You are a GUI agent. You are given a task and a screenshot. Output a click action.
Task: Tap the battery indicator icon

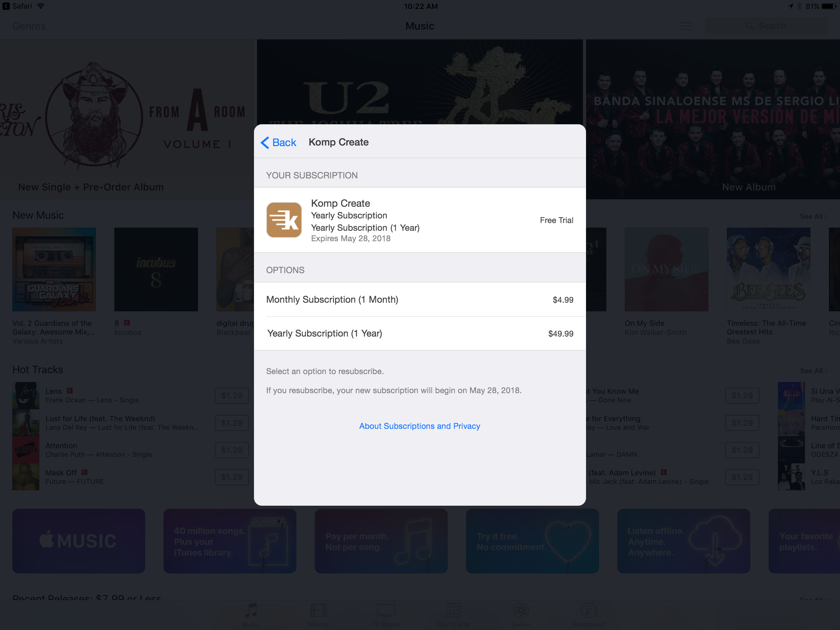tap(829, 6)
